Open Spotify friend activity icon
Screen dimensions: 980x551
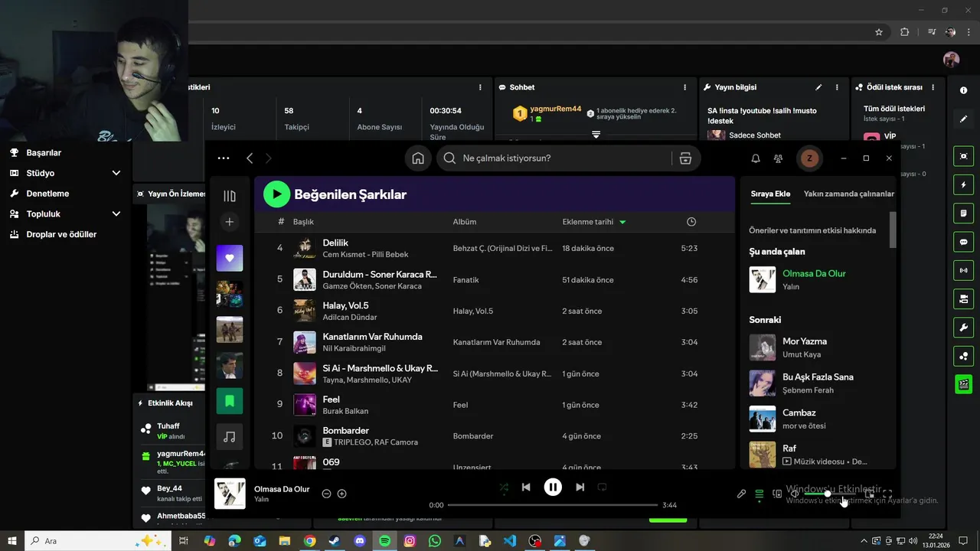(779, 158)
